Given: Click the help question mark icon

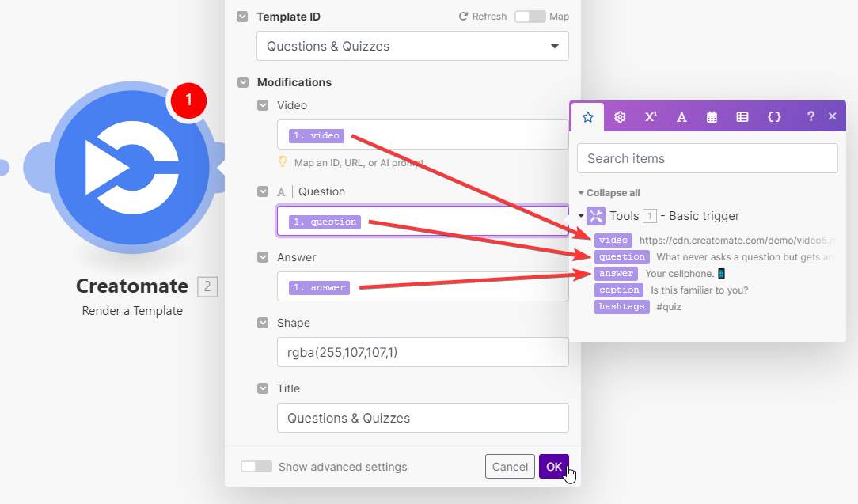Looking at the screenshot, I should (x=811, y=116).
